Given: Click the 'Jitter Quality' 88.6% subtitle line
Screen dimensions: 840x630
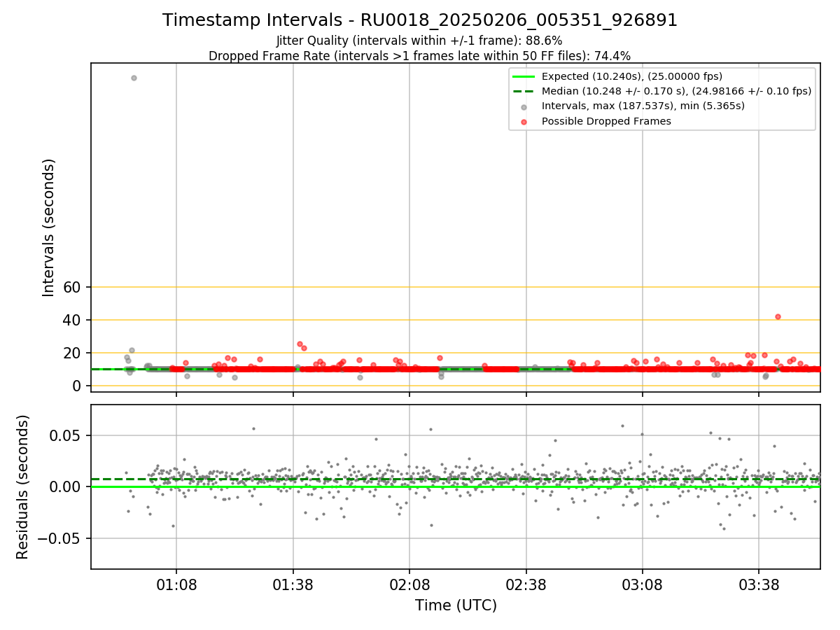Looking at the screenshot, I should tap(420, 41).
